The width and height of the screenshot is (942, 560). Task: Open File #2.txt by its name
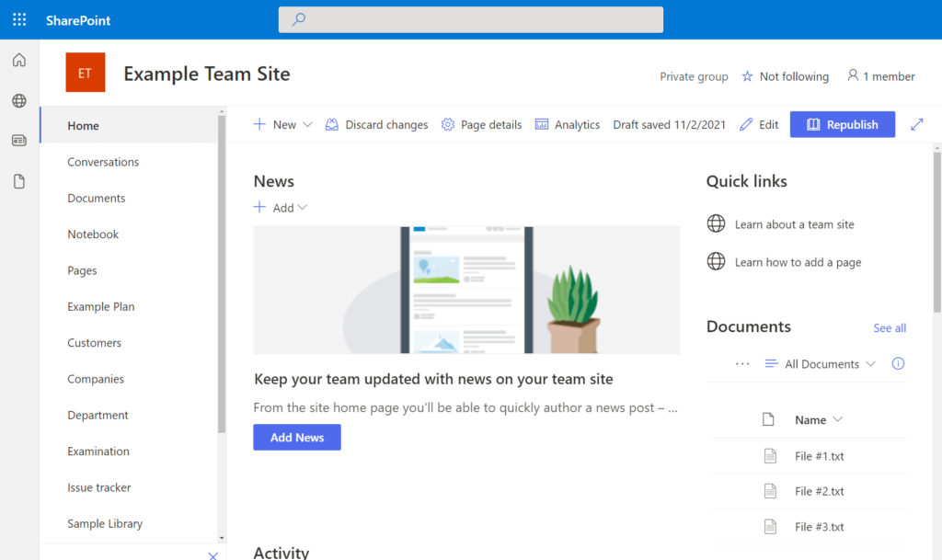click(819, 491)
